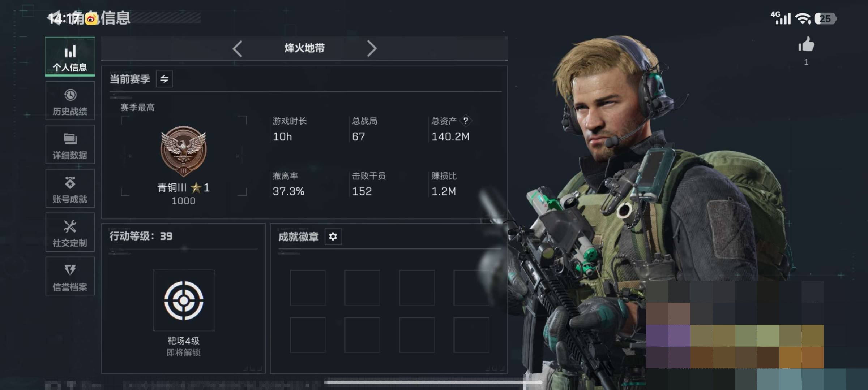Open 历史战绩 match history tab
This screenshot has height=390, width=868.
pos(70,101)
